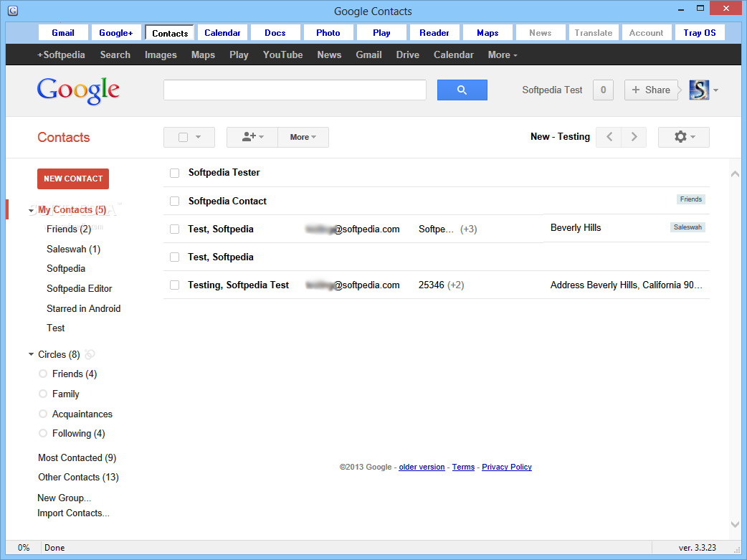Open the Terms link
The width and height of the screenshot is (747, 560).
point(463,467)
